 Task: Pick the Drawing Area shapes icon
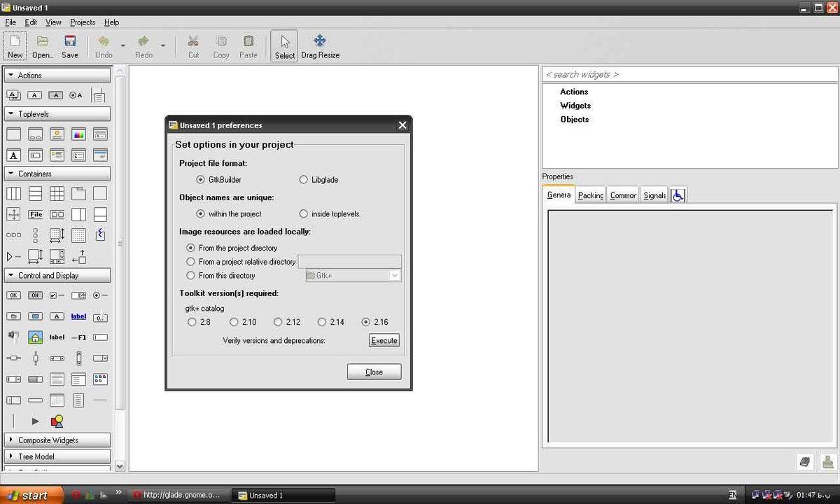57,421
